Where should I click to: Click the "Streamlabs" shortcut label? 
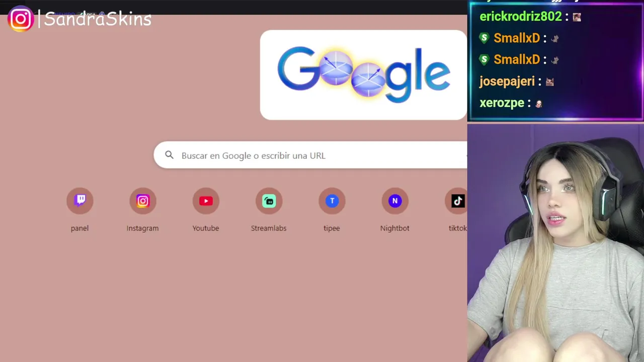click(269, 228)
